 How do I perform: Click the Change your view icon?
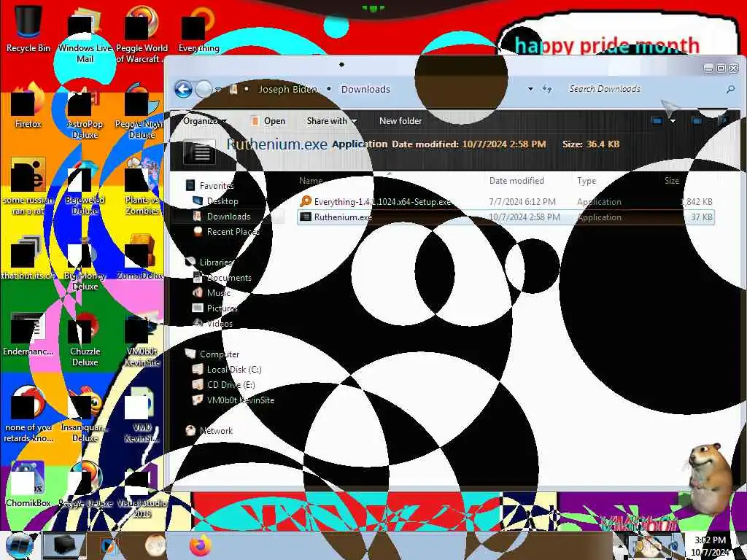(x=657, y=120)
